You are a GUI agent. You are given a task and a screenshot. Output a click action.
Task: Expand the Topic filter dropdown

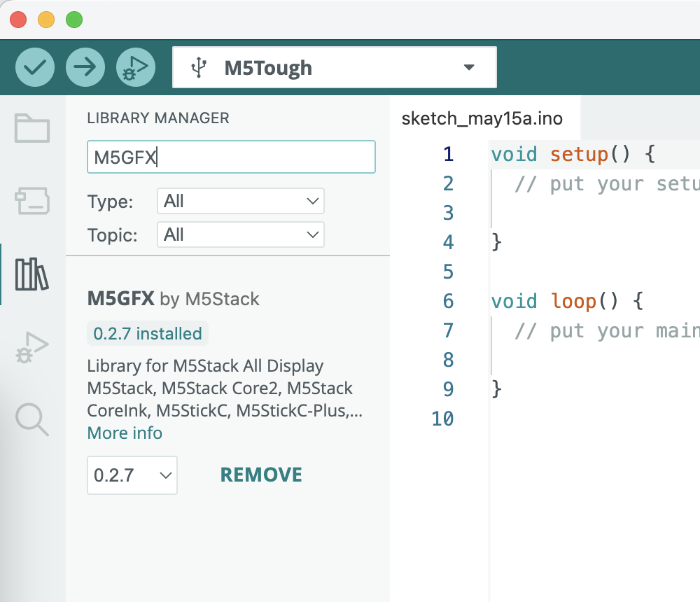241,234
